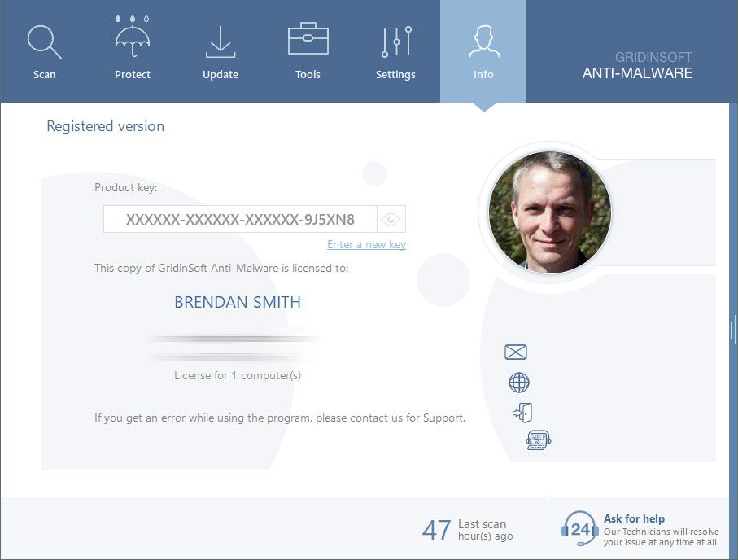Click the help-desk computer headset icon

(538, 440)
